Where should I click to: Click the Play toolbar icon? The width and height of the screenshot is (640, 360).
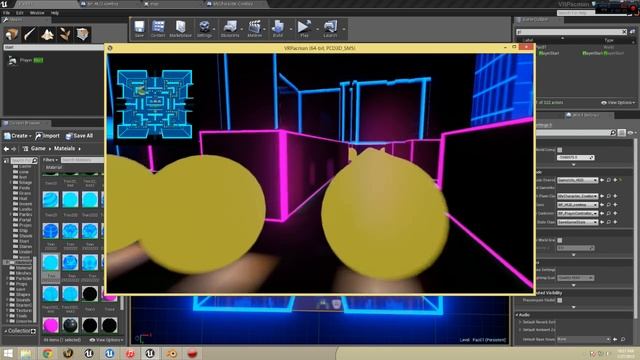[304, 29]
